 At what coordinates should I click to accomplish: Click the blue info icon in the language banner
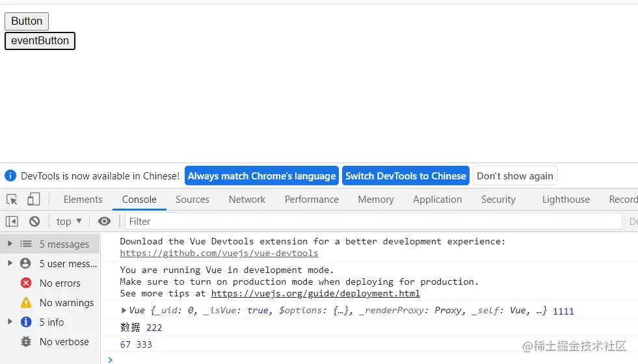coord(10,175)
